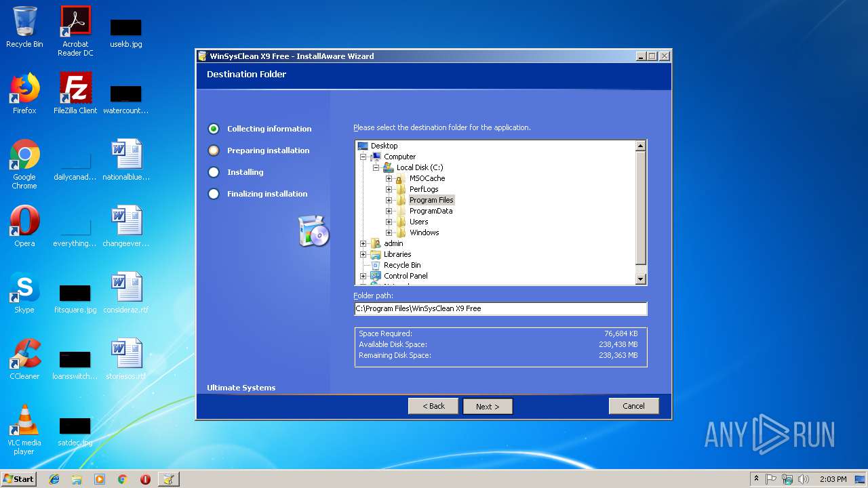Open Chrome from the taskbar
868x488 pixels.
122,479
